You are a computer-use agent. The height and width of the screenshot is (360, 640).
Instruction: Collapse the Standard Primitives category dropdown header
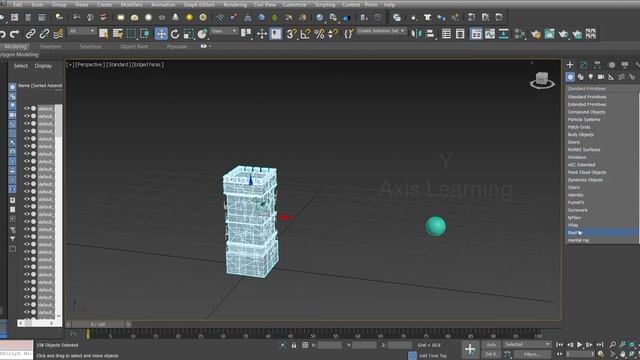(602, 89)
